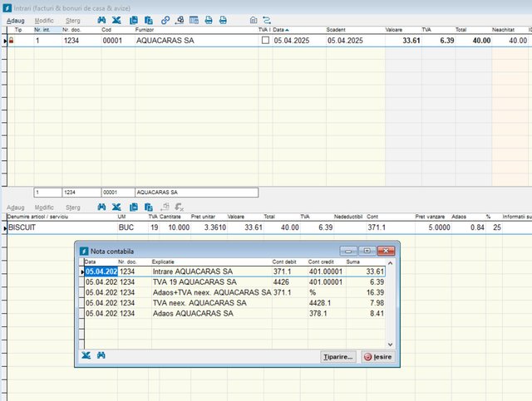Click the building/bank icon in top toolbar

[253, 20]
